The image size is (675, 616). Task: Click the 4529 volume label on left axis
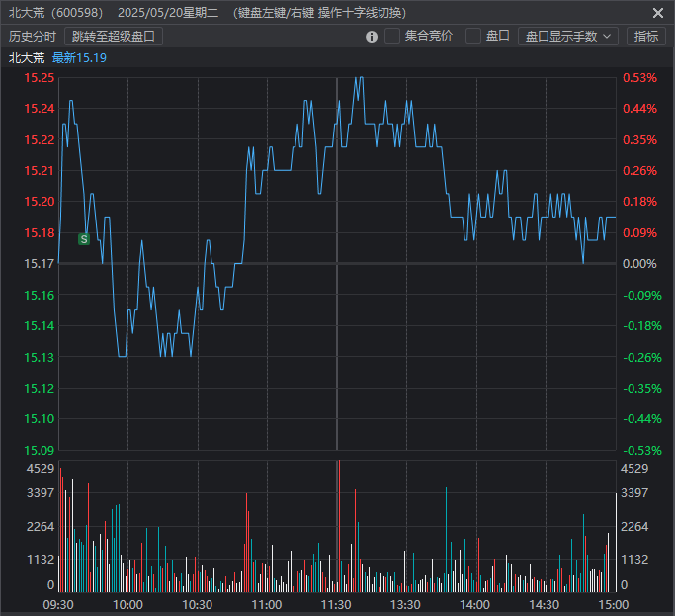click(40, 469)
